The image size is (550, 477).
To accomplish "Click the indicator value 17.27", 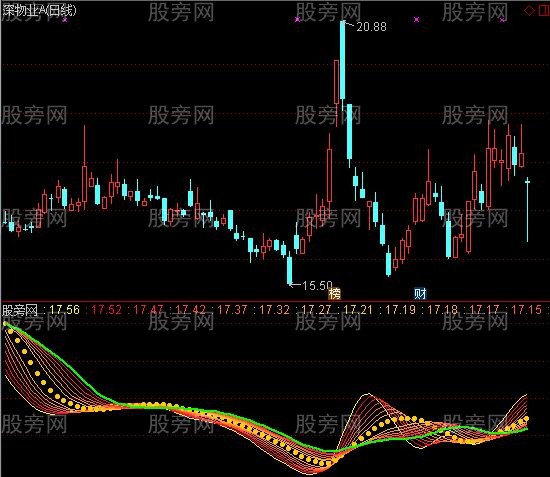I will click(316, 310).
